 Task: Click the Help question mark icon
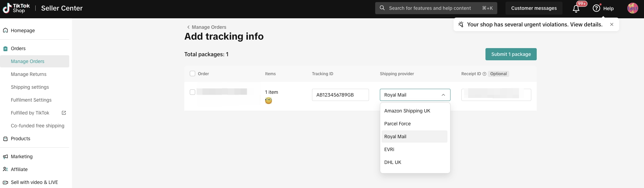tap(596, 8)
